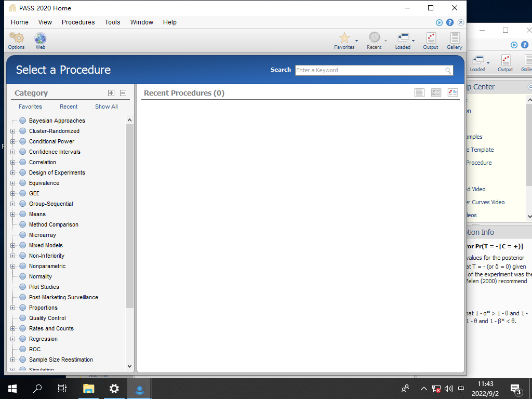
Task: Collapse all categories with minus icon
Action: (x=123, y=93)
